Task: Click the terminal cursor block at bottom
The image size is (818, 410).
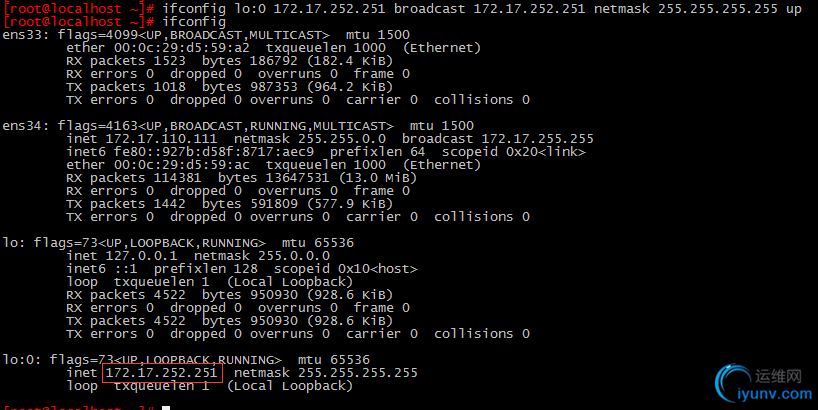Action: (166, 408)
